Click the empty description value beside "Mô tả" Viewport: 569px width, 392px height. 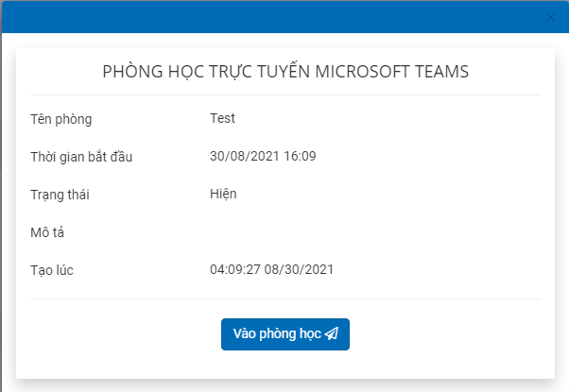284,232
